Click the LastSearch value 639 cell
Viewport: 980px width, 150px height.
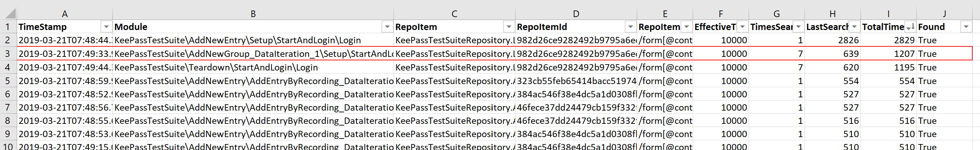click(x=833, y=53)
